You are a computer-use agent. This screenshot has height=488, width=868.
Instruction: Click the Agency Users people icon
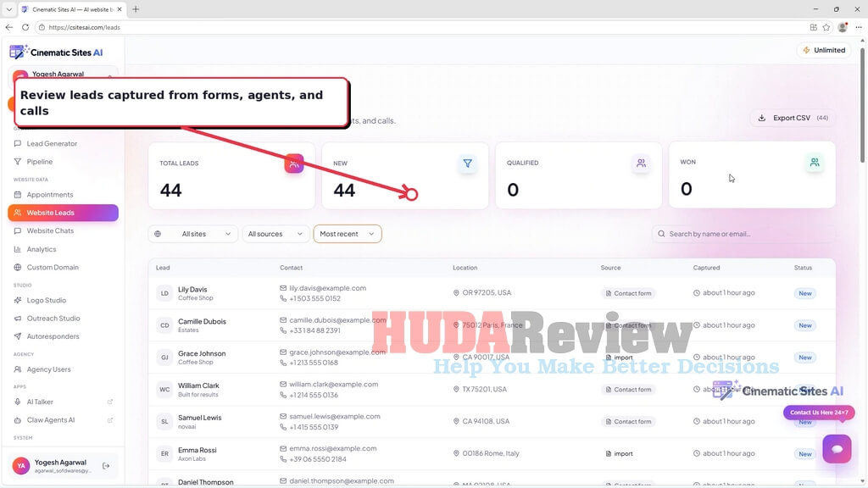coord(18,369)
